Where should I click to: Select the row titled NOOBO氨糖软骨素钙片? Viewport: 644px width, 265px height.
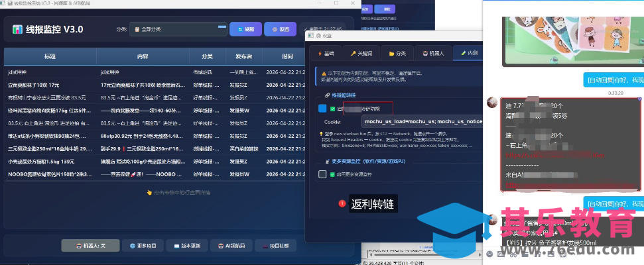pos(155,174)
